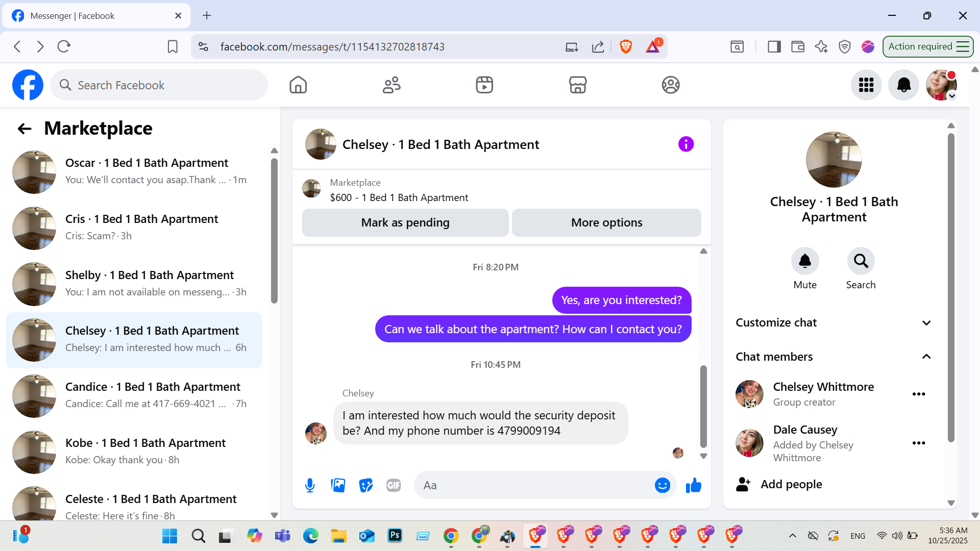
Task: Open the browser sidebar panel icon
Action: [x=774, y=46]
